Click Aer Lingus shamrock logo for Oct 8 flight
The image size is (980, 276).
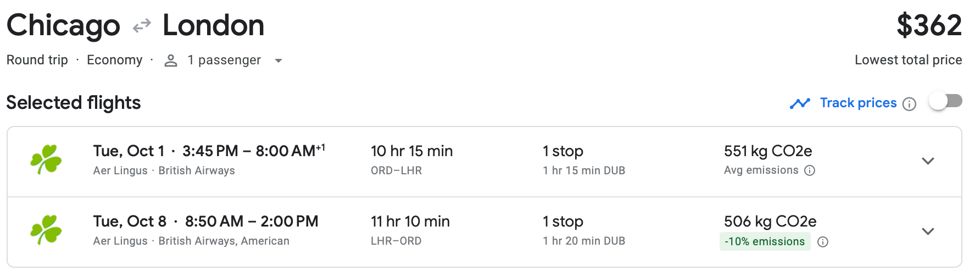pos(46,230)
